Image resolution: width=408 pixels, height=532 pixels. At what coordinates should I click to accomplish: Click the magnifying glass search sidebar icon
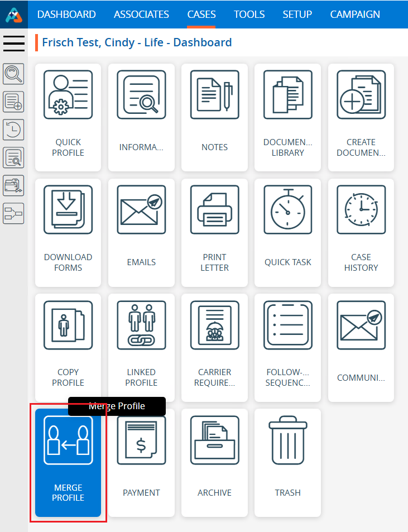pyautogui.click(x=13, y=73)
